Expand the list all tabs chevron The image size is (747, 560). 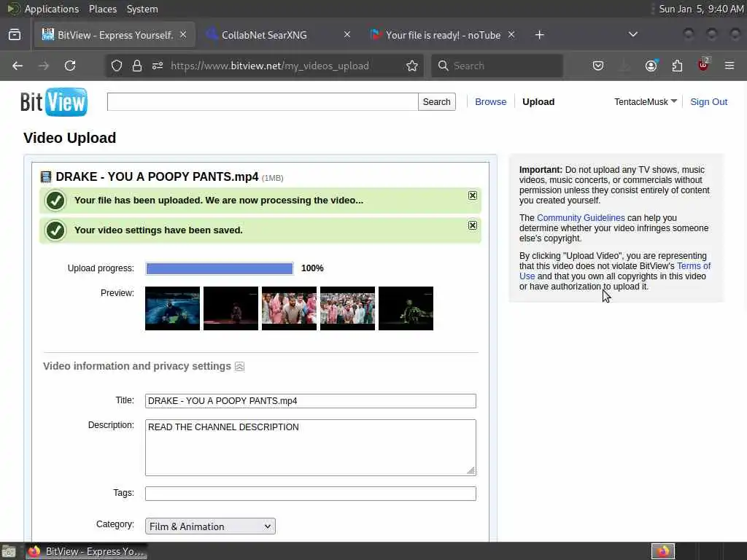point(633,35)
